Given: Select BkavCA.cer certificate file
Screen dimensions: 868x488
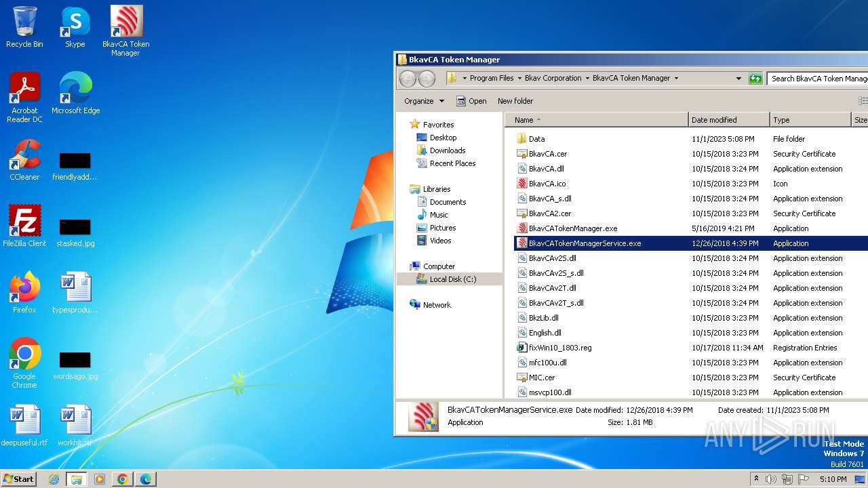Looking at the screenshot, I should 542,154.
